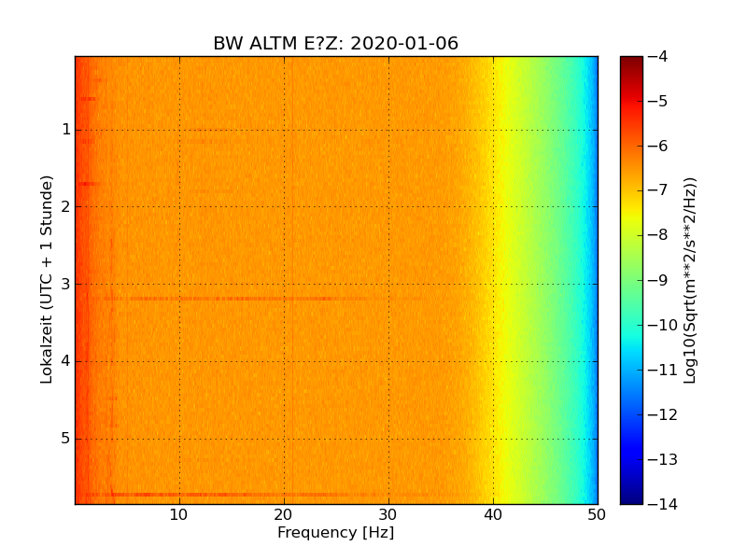Click the plot title BW ALTM E?Z: 2020-01-06
747x560 pixels.
335,43
